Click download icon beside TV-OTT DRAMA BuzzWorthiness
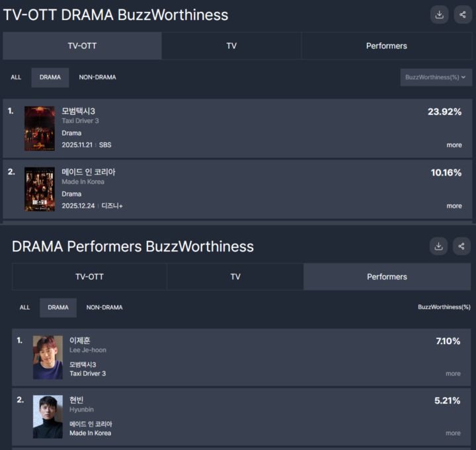Viewport: 476px width, 450px height. click(x=439, y=15)
